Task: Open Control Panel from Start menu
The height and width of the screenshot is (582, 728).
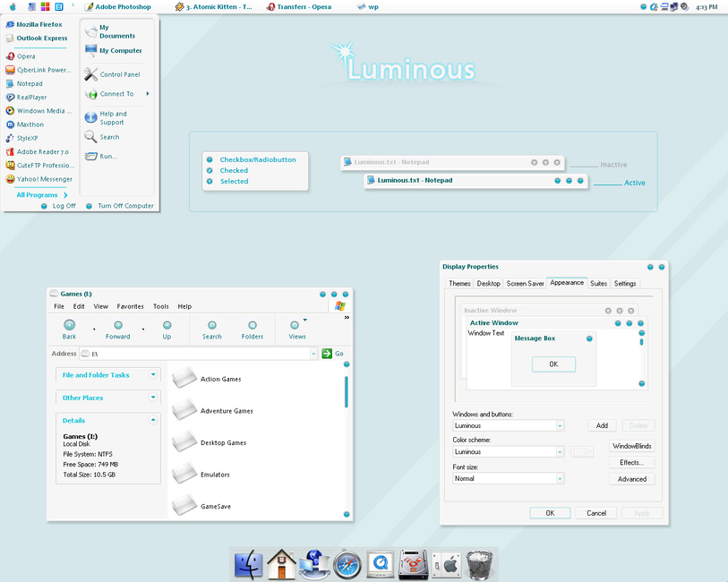Action: 112,74
